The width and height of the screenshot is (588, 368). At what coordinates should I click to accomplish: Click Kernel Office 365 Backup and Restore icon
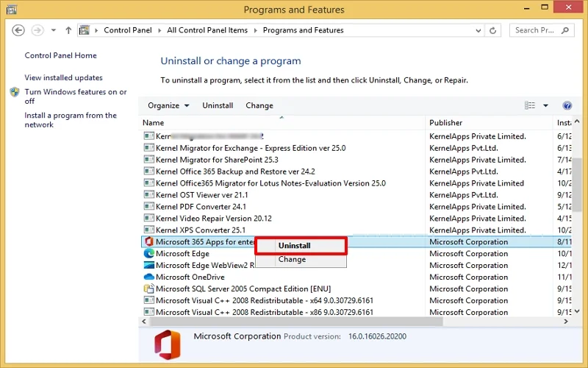coord(149,171)
